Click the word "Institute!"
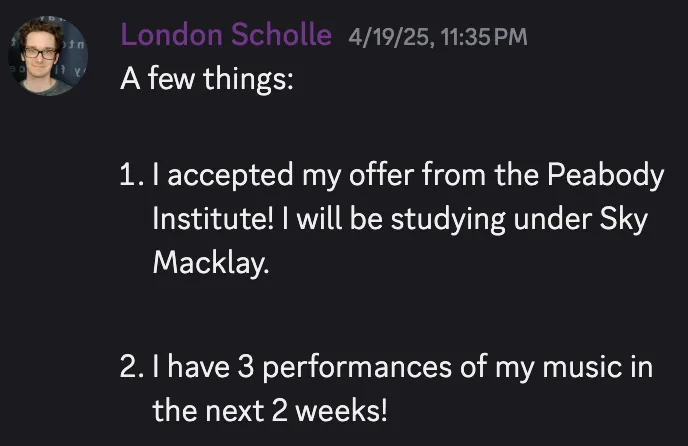This screenshot has height=446, width=688. coord(213,219)
